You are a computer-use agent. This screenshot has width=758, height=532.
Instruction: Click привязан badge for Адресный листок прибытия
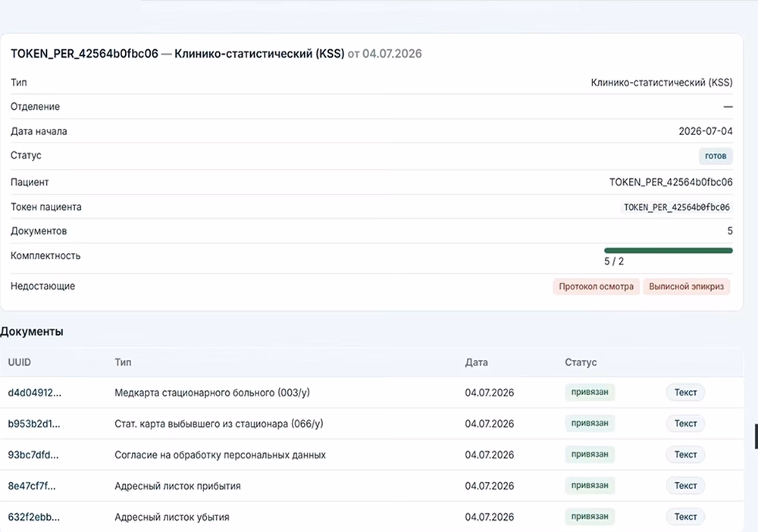(x=590, y=485)
